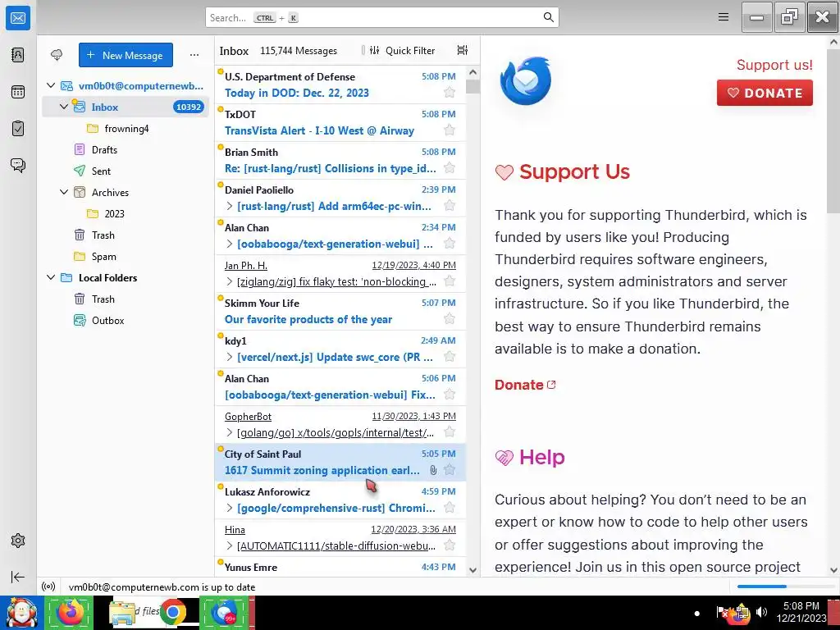Open the 2023 archive folder
The height and width of the screenshot is (630, 840).
coord(126,214)
